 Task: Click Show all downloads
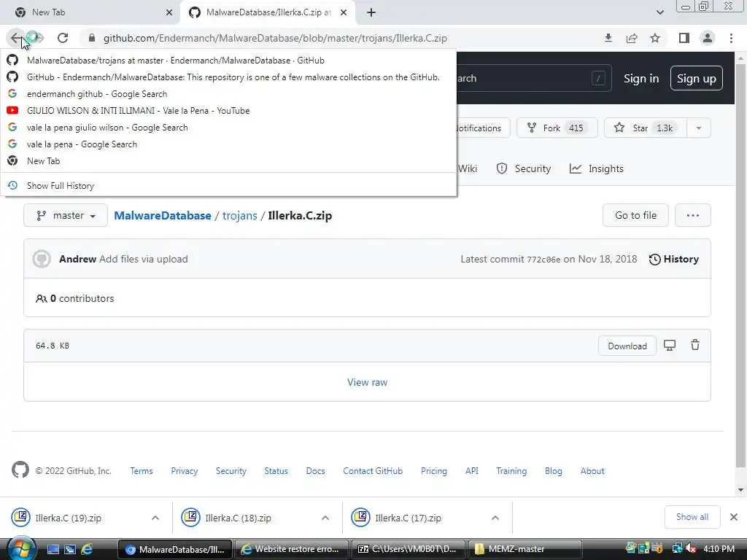692,517
